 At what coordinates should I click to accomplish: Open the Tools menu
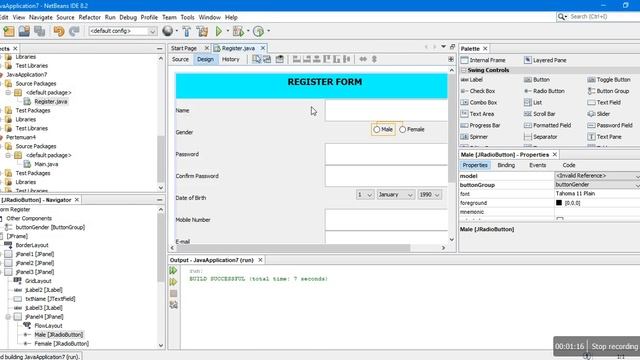187,17
